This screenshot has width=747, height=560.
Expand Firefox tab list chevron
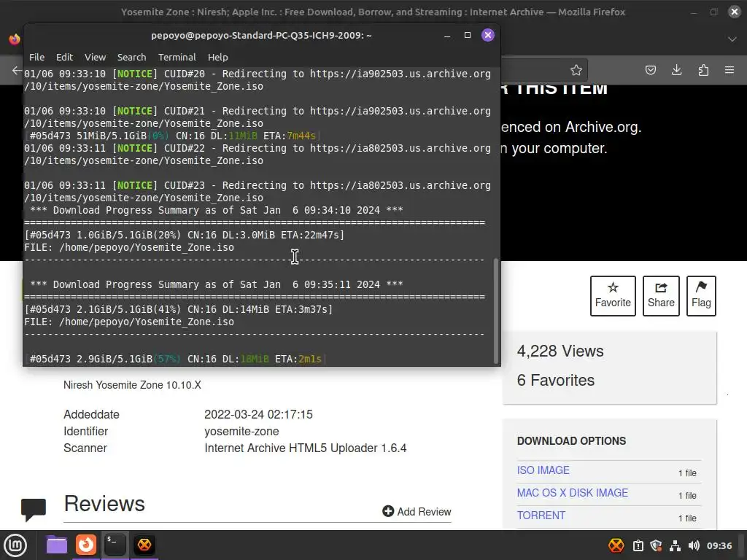[x=732, y=39]
